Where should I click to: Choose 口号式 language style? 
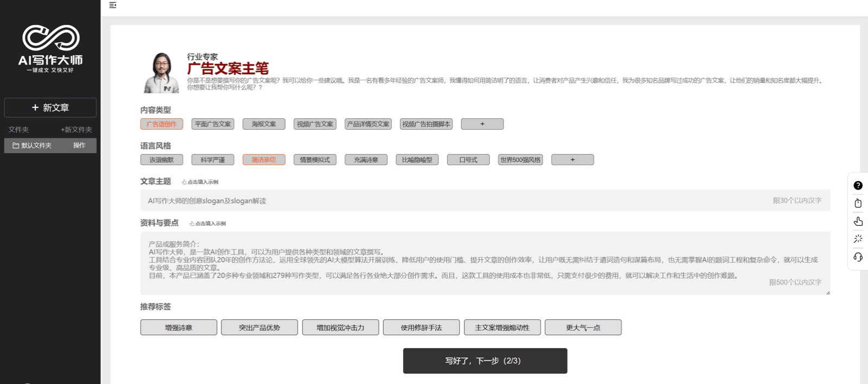pos(468,160)
